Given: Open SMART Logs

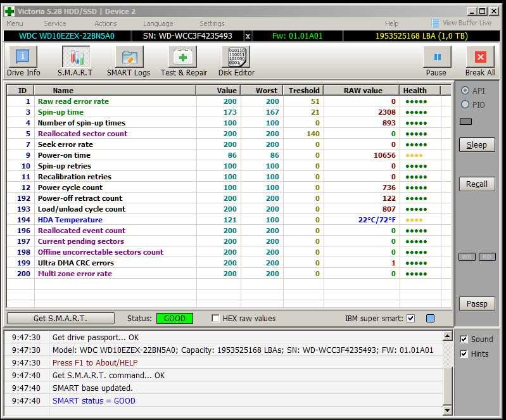Looking at the screenshot, I should pyautogui.click(x=129, y=61).
